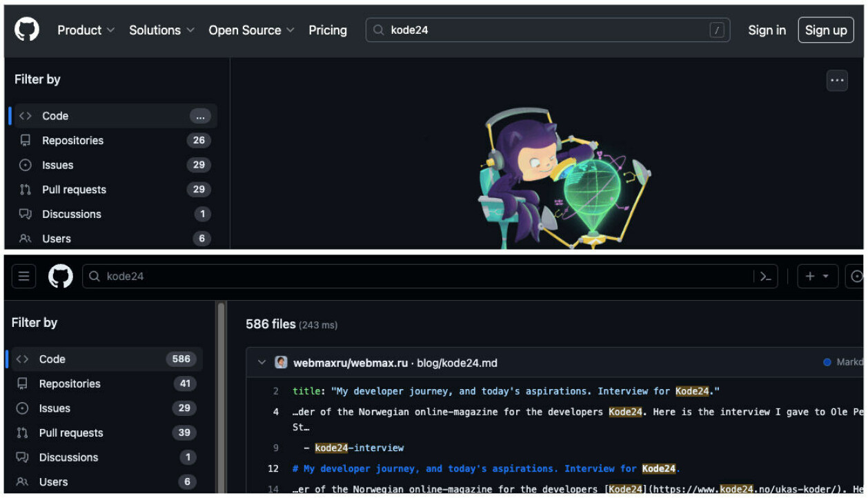Select the Repositories filter showing 41
The width and height of the screenshot is (868, 498).
click(106, 384)
